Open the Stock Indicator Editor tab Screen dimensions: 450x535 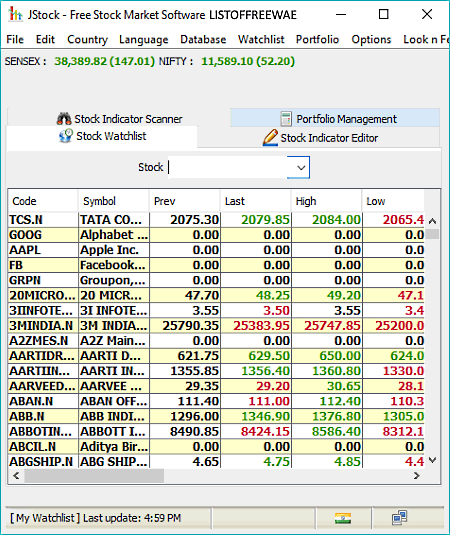click(x=320, y=138)
